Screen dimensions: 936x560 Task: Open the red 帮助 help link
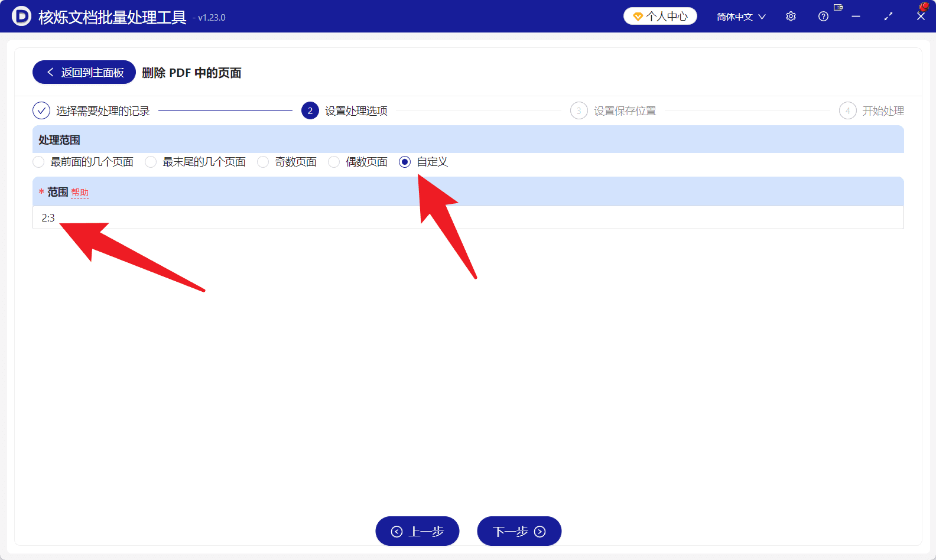(80, 193)
